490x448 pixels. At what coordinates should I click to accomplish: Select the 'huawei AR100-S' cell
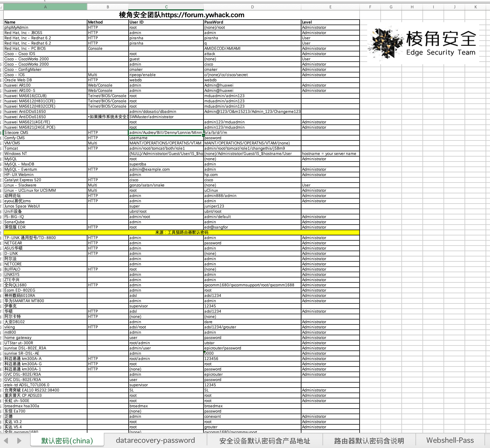[45, 91]
